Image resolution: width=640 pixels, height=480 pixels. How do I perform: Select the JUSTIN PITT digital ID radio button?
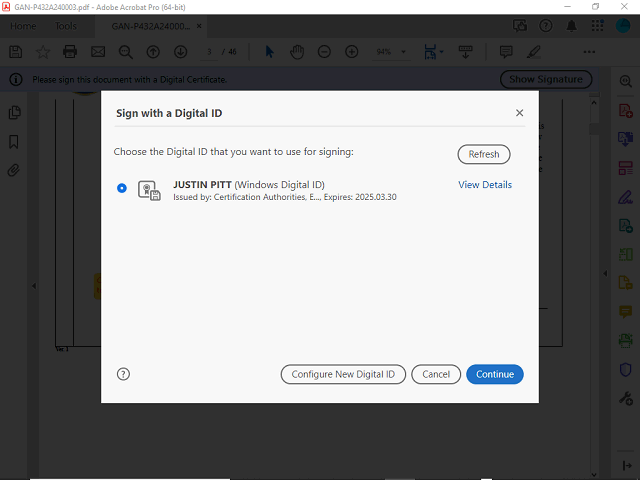pos(122,188)
